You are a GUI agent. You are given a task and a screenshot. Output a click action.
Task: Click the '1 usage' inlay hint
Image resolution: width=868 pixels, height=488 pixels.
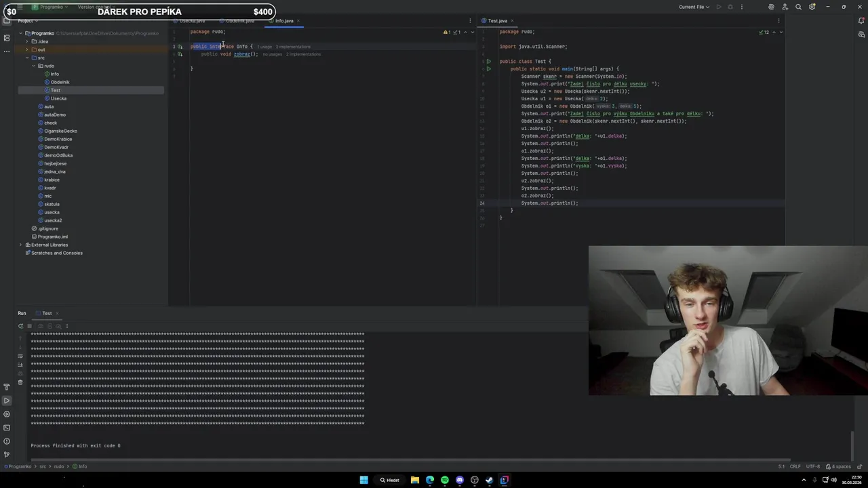[264, 47]
